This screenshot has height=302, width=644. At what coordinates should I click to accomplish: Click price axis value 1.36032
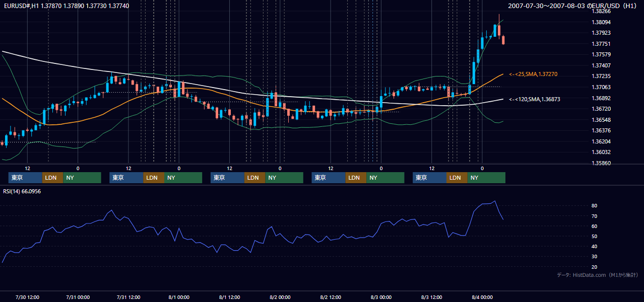[601, 152]
